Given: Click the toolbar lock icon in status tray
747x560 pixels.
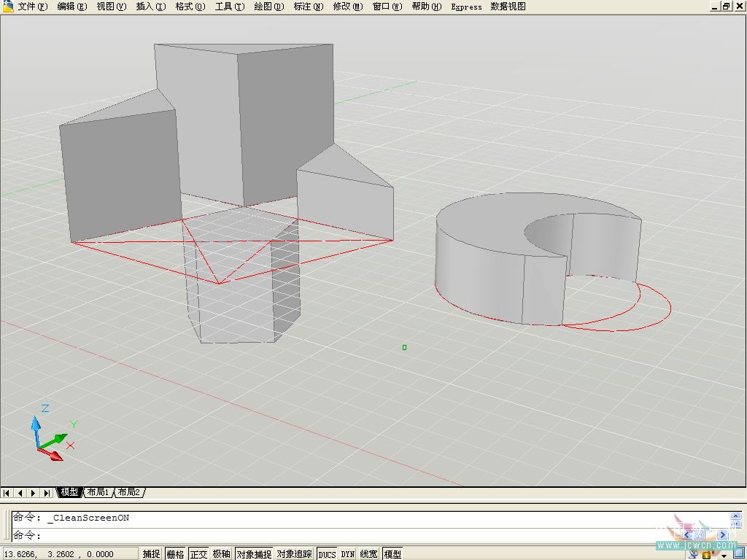Looking at the screenshot, I should [706, 555].
